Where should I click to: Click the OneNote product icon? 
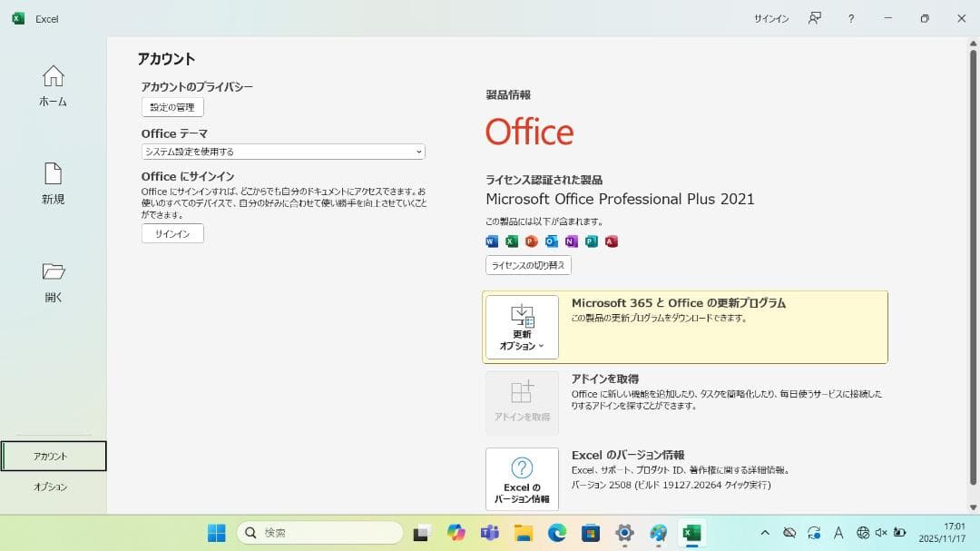click(570, 241)
